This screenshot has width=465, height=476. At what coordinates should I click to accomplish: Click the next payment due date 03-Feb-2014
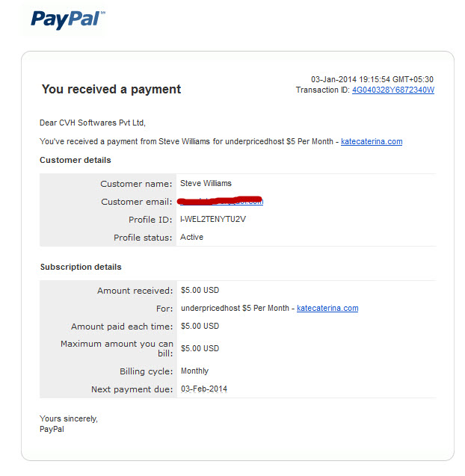click(204, 389)
